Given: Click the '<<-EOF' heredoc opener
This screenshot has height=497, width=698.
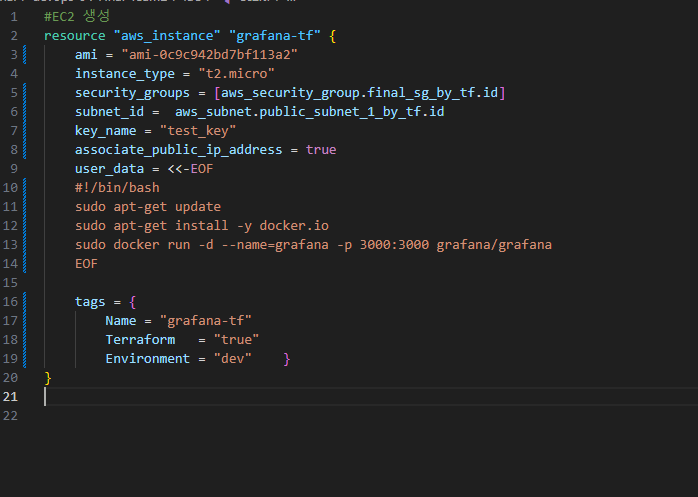Looking at the screenshot, I should [x=190, y=169].
